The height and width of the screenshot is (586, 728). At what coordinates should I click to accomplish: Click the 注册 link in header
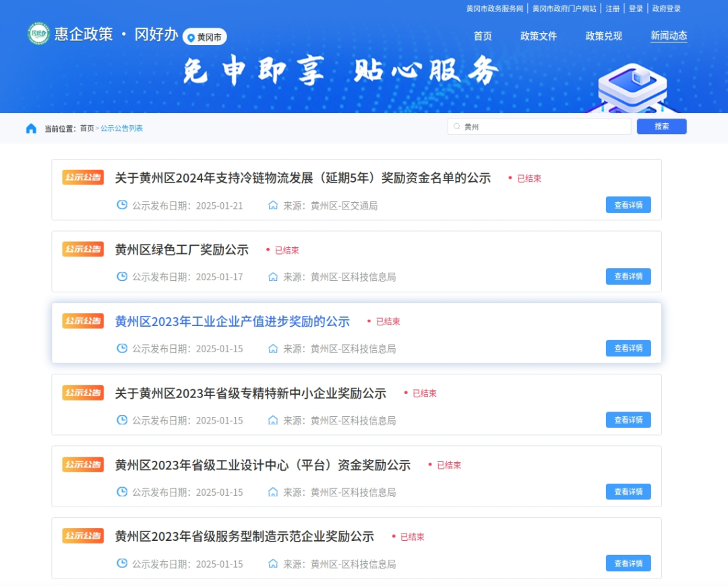[612, 9]
